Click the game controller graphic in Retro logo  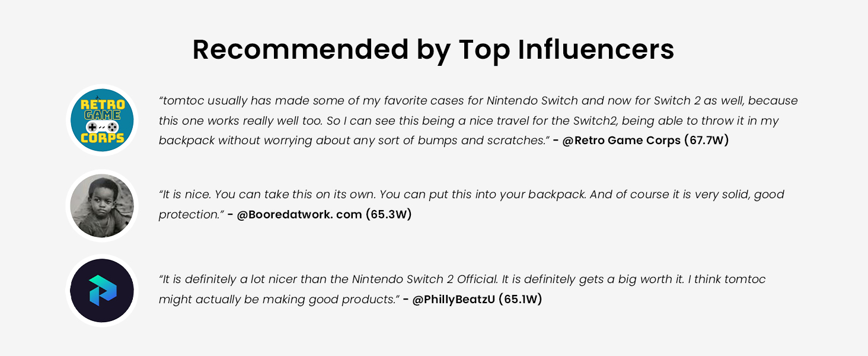102,127
